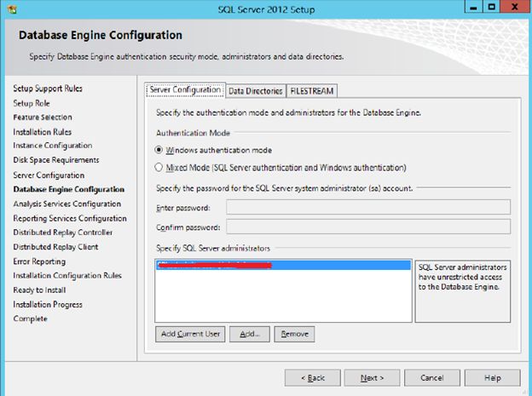Click Installation Configuration Rules step
This screenshot has height=396, width=532.
[x=67, y=276]
